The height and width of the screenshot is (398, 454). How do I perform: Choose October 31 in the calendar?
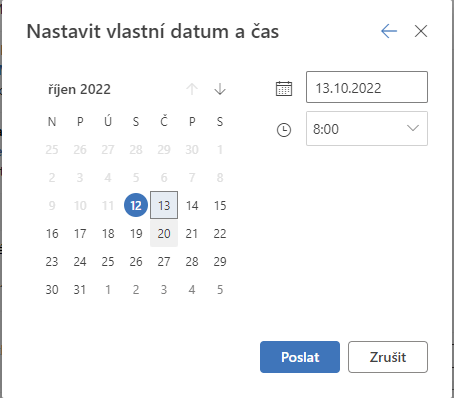pyautogui.click(x=80, y=289)
